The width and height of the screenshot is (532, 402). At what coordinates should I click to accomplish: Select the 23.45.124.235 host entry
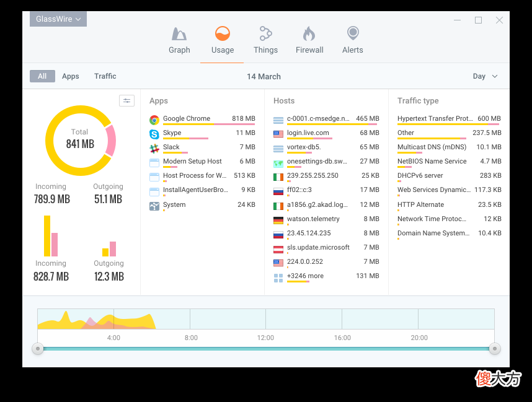[x=326, y=235]
